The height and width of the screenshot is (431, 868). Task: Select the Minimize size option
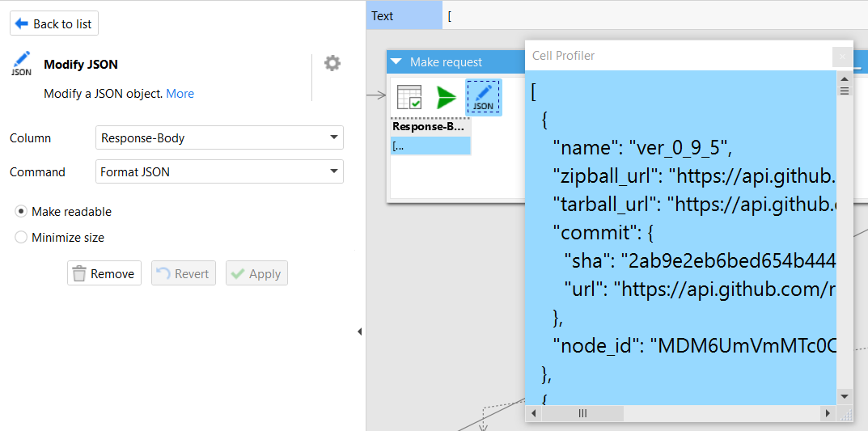tap(21, 238)
